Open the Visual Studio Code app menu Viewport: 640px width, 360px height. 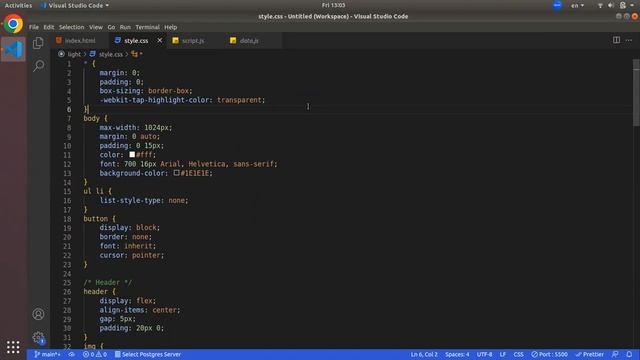click(75, 5)
